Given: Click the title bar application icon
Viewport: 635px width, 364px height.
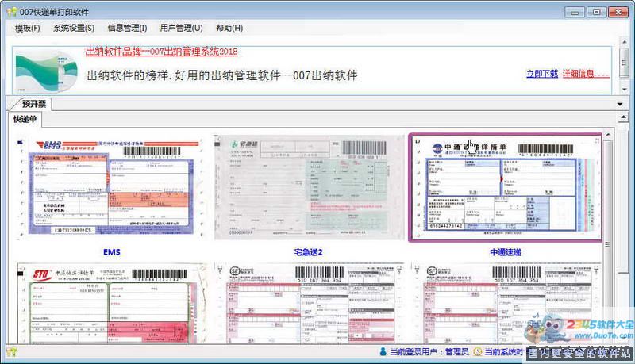Looking at the screenshot, I should [12, 12].
